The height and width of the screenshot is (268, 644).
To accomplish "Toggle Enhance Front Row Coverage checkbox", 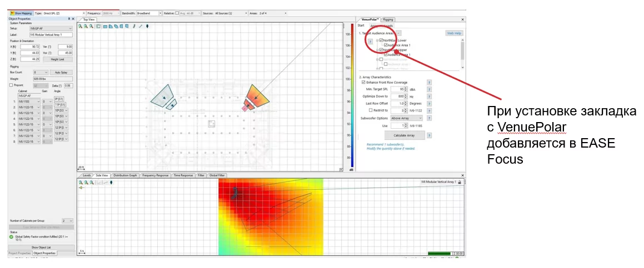I will tap(363, 82).
